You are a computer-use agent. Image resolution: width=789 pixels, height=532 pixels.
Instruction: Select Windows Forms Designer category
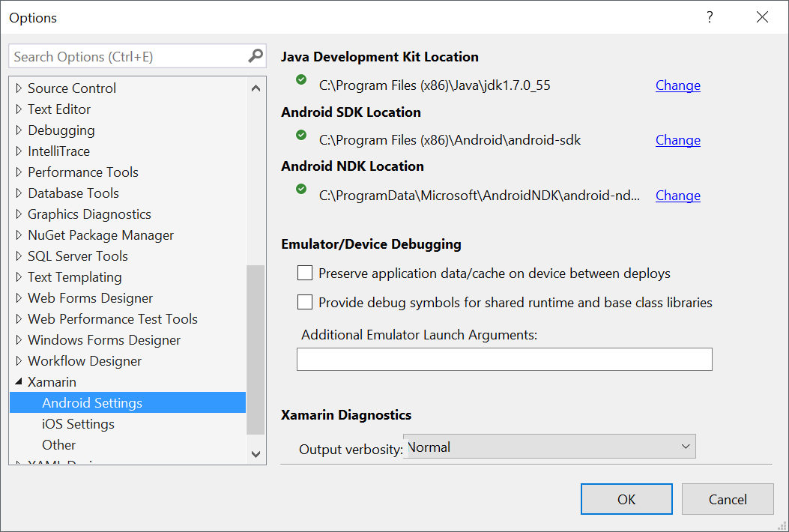[x=104, y=340]
